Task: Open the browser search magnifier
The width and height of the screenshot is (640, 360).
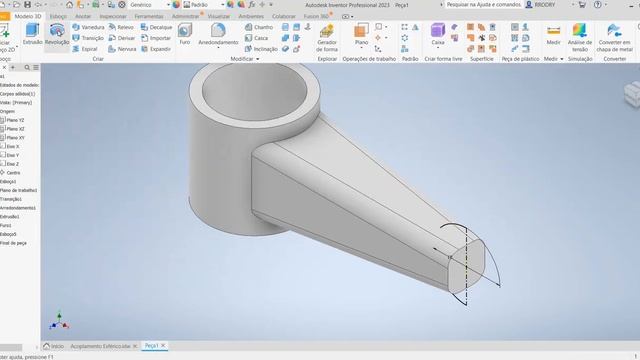Action: coord(27,67)
